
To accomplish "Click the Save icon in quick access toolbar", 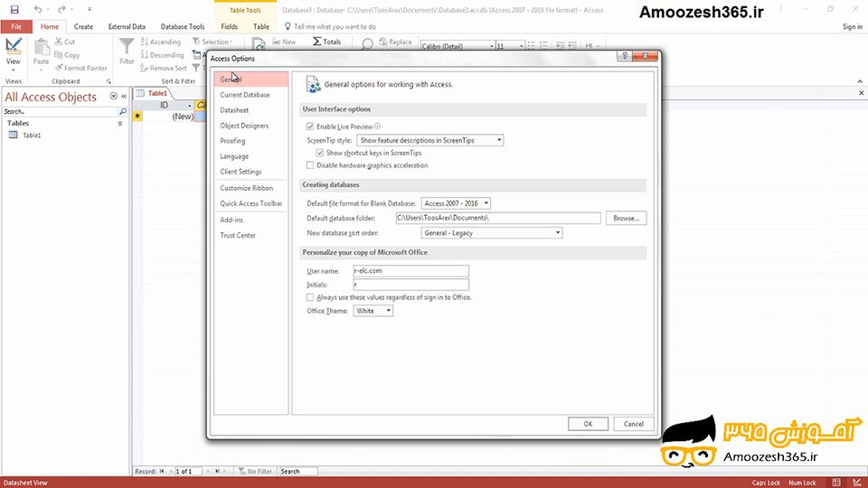I will click(x=14, y=9).
